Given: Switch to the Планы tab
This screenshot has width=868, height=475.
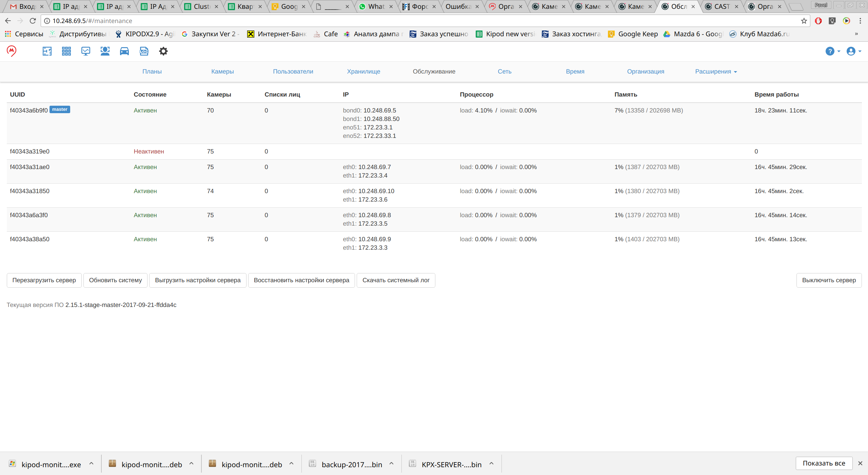Looking at the screenshot, I should pos(152,71).
